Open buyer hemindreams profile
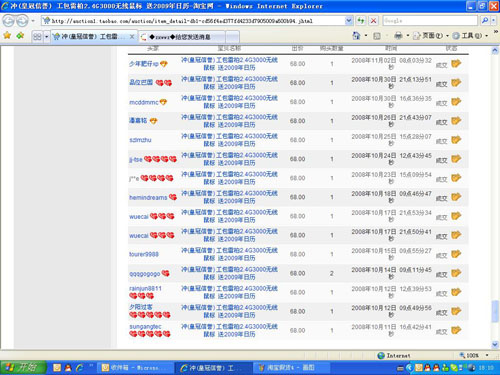Image resolution: width=500 pixels, height=375 pixels. [148, 197]
